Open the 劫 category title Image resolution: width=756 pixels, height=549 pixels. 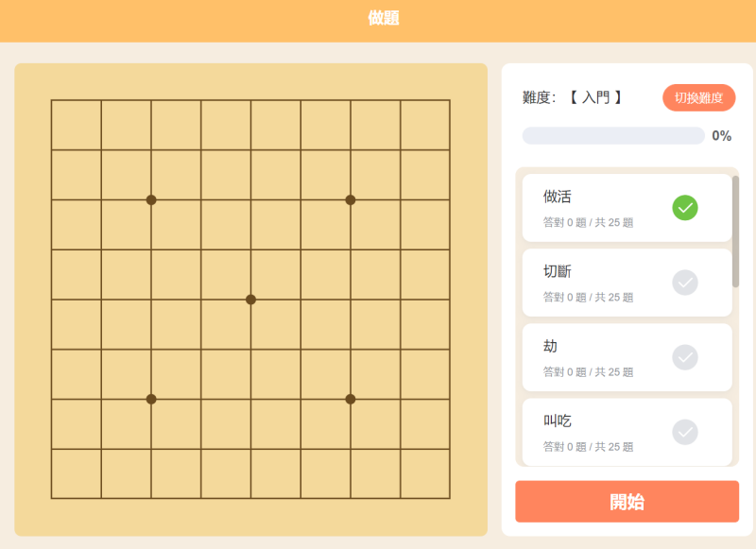[x=551, y=347]
